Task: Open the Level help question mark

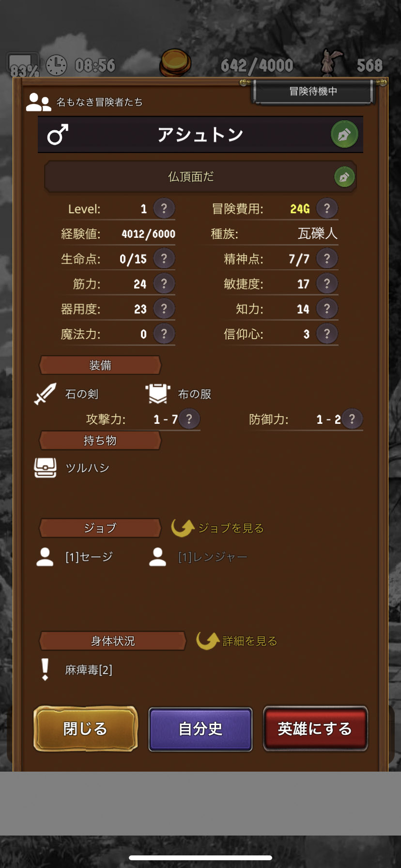Action: [164, 209]
